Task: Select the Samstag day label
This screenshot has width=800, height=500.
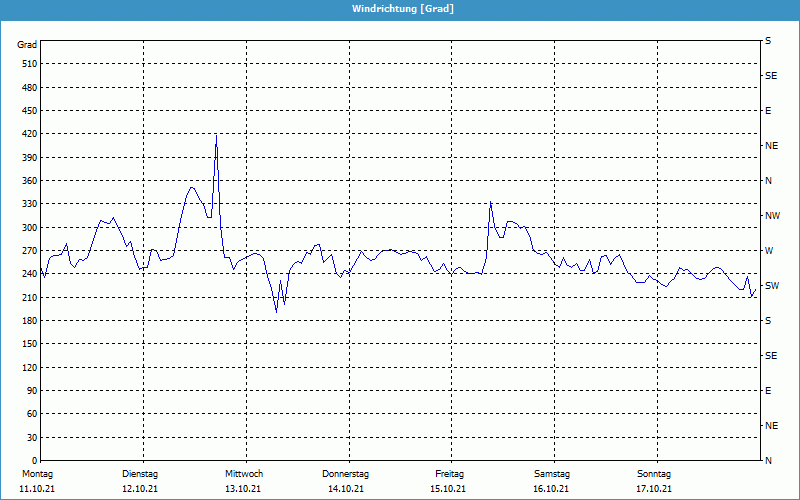Action: tap(551, 473)
